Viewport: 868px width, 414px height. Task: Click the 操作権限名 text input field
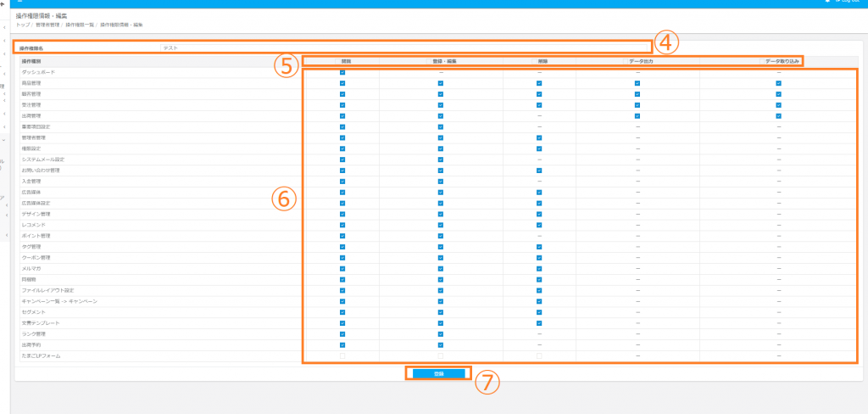pos(407,48)
